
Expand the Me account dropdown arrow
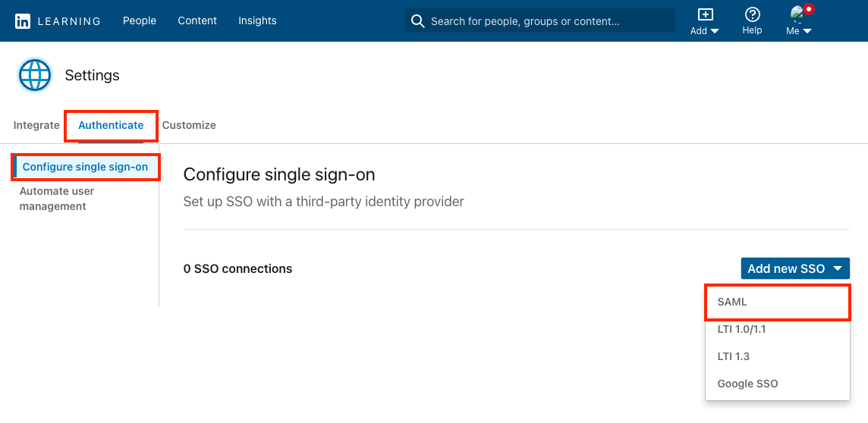point(807,32)
